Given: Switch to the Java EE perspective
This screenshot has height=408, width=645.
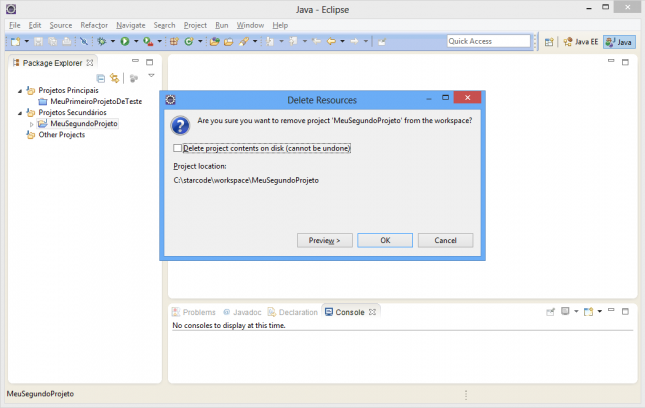Looking at the screenshot, I should click(x=581, y=42).
